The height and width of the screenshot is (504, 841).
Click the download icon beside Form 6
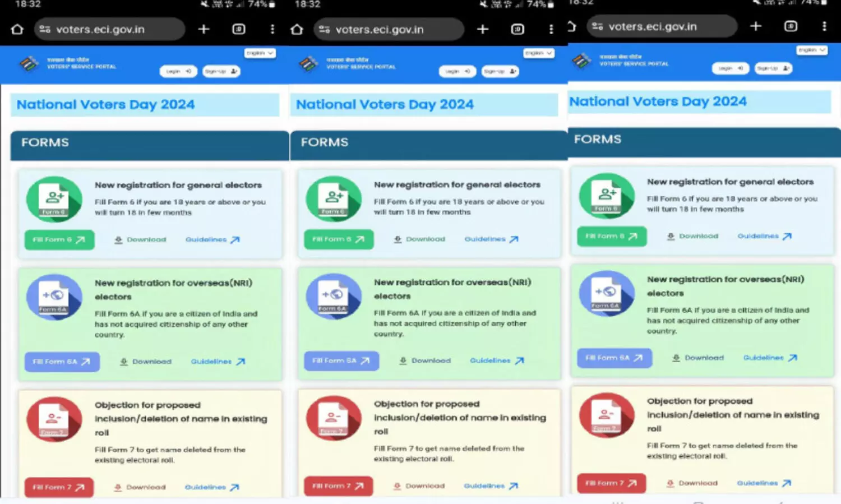[118, 239]
